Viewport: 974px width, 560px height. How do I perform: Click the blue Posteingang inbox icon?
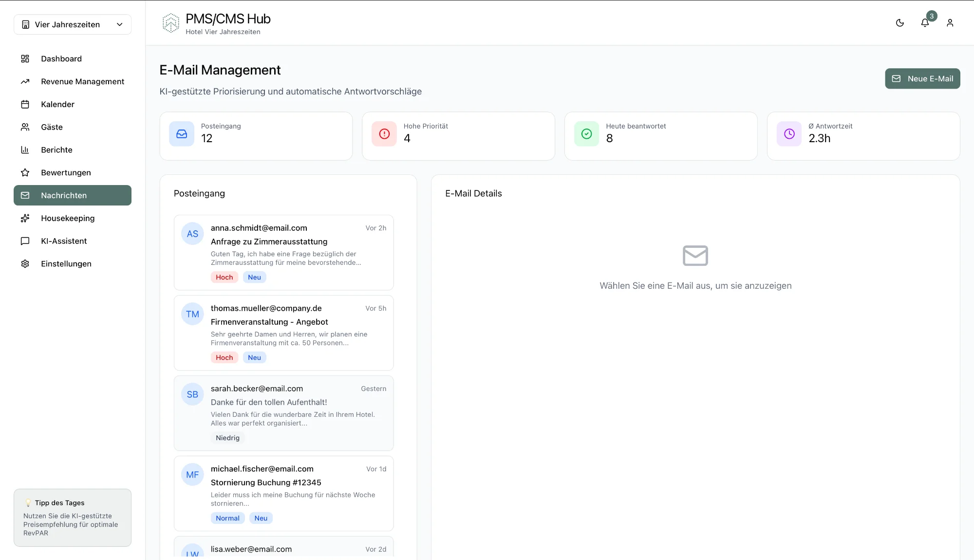tap(182, 134)
